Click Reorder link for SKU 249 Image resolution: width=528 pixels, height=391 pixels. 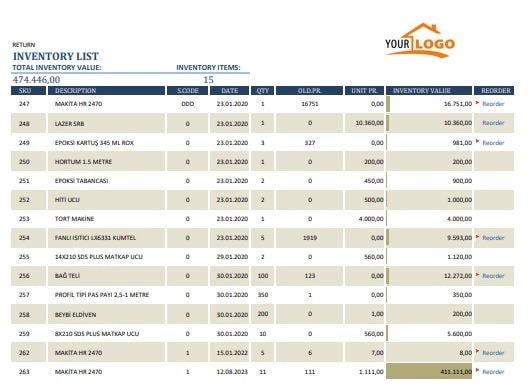(493, 143)
